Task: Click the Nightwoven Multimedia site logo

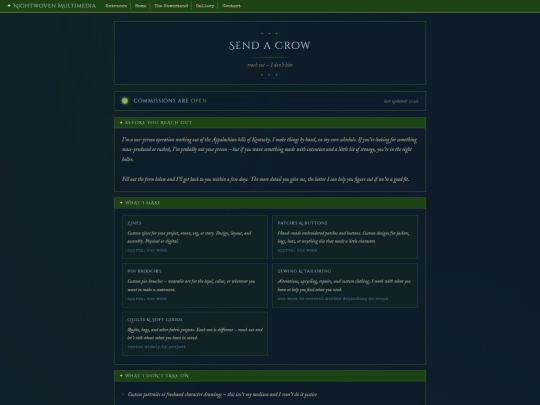Action: (52, 6)
